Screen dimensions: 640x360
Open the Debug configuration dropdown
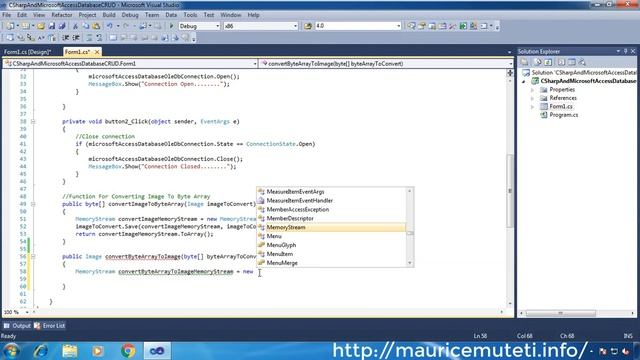217,26
